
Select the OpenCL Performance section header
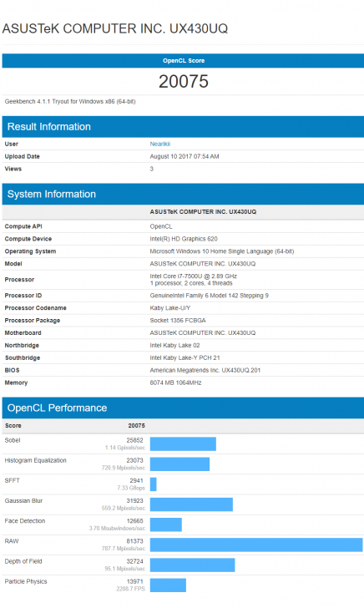point(183,408)
